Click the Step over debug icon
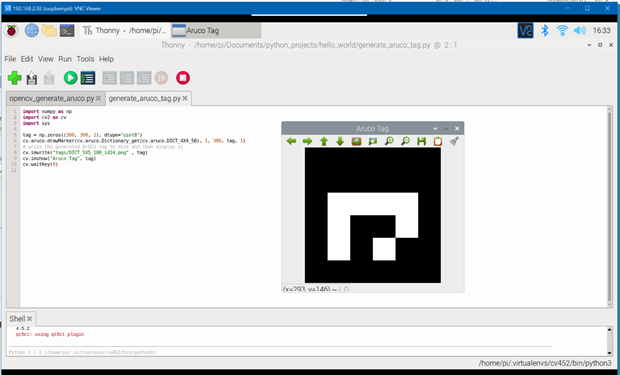The image size is (620, 375). (110, 78)
